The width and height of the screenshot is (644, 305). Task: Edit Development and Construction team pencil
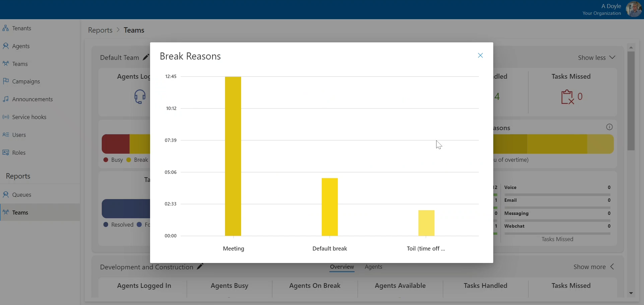tap(200, 267)
